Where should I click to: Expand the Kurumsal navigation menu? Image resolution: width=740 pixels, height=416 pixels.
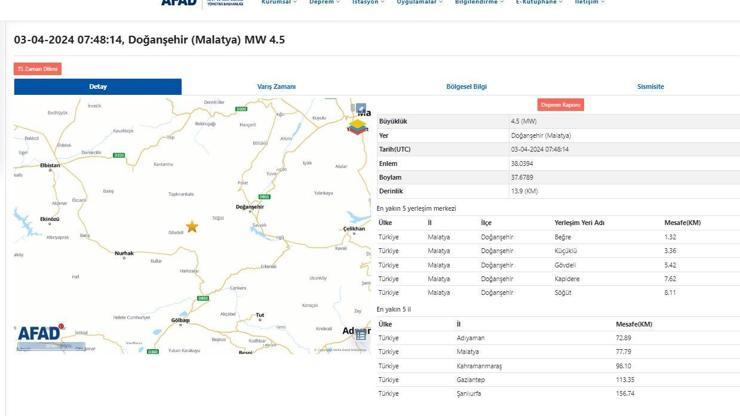[x=279, y=2]
